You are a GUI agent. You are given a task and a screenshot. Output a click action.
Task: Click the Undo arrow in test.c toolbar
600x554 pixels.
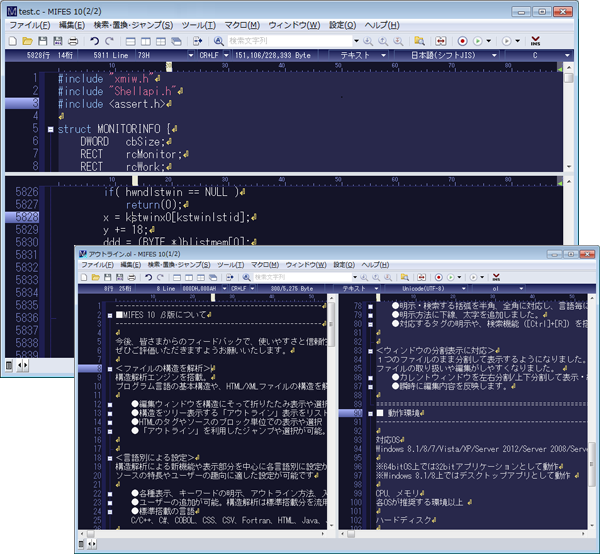coord(94,41)
